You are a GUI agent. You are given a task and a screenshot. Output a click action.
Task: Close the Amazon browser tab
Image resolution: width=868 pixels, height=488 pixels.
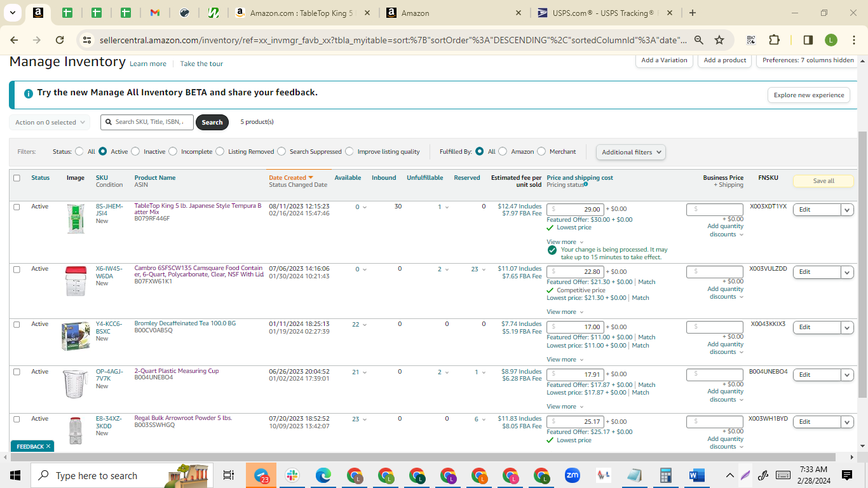coord(518,13)
